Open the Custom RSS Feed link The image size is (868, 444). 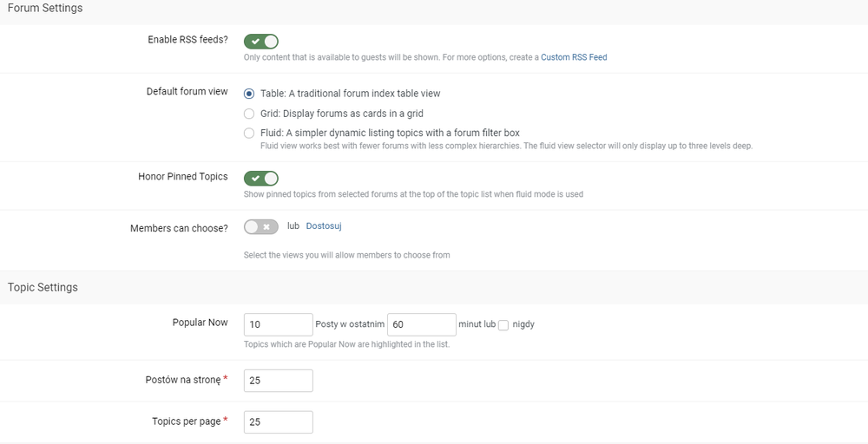click(574, 57)
